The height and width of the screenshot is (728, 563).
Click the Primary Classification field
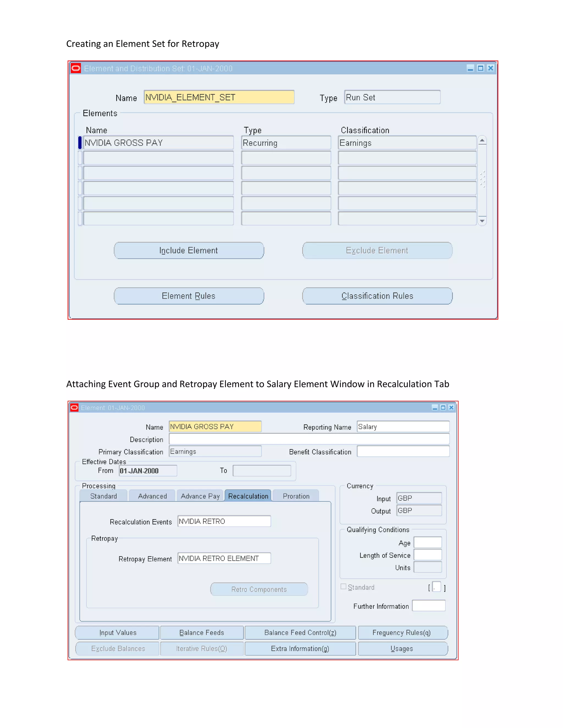click(215, 451)
